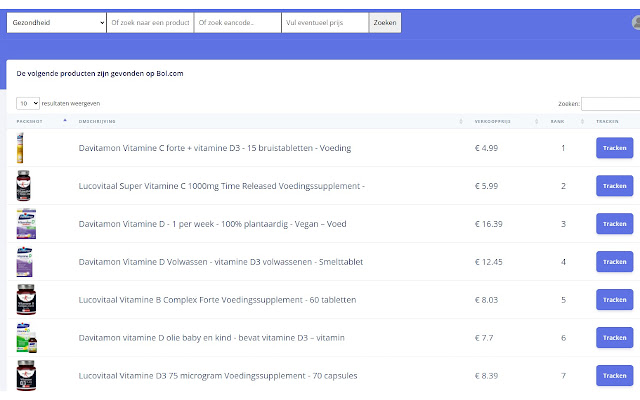Open packshot of Davitamon Vitamine D 1 per week
640x400 pixels.
[26, 224]
